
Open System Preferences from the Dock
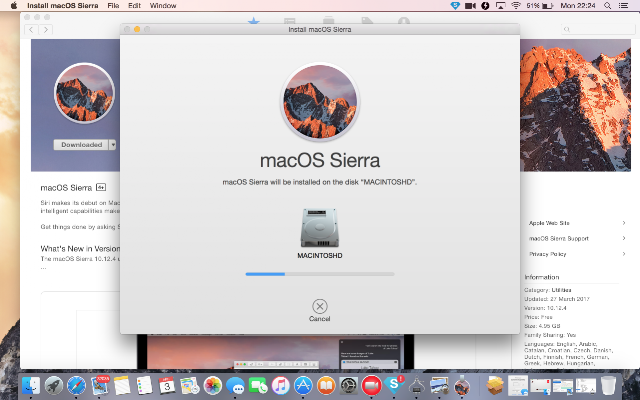pyautogui.click(x=349, y=385)
